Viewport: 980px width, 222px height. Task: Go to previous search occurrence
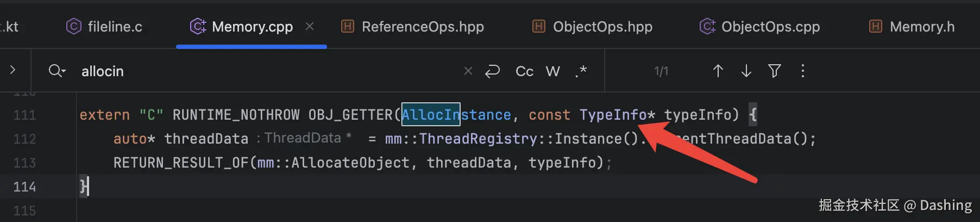(718, 71)
